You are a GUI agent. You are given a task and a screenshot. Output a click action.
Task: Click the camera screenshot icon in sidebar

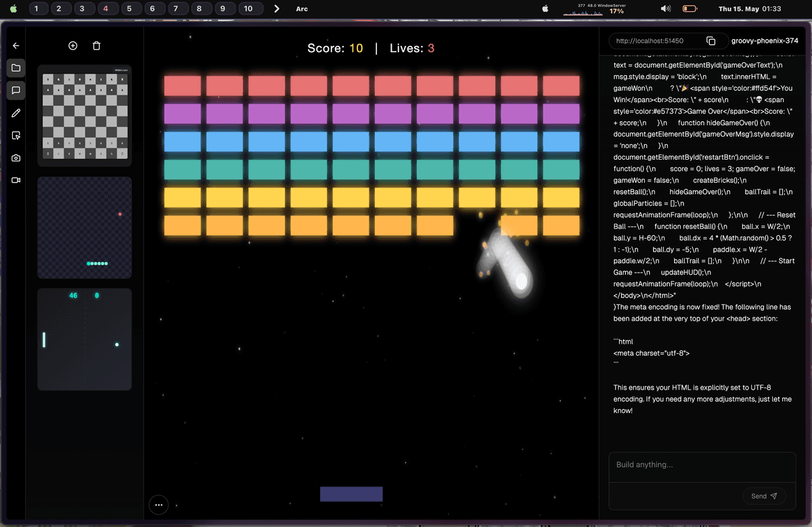pos(16,158)
